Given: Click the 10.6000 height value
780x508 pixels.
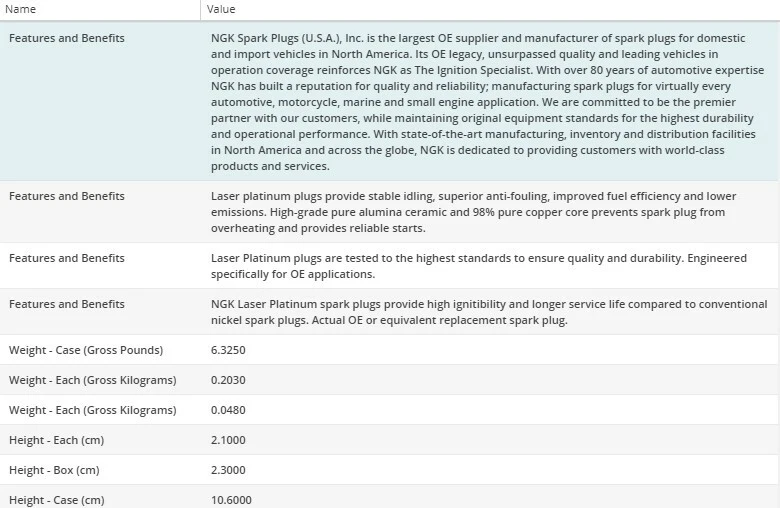Looking at the screenshot, I should click(232, 499).
